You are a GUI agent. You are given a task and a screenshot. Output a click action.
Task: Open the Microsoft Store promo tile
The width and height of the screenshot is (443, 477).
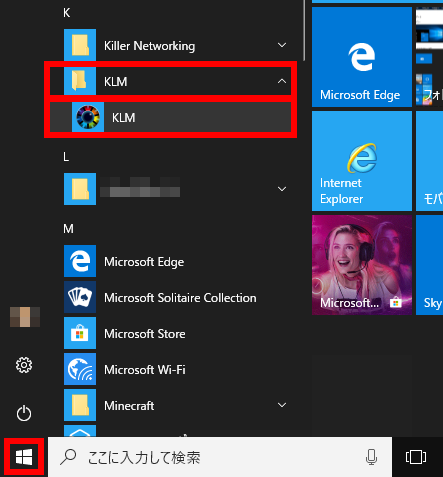362,265
